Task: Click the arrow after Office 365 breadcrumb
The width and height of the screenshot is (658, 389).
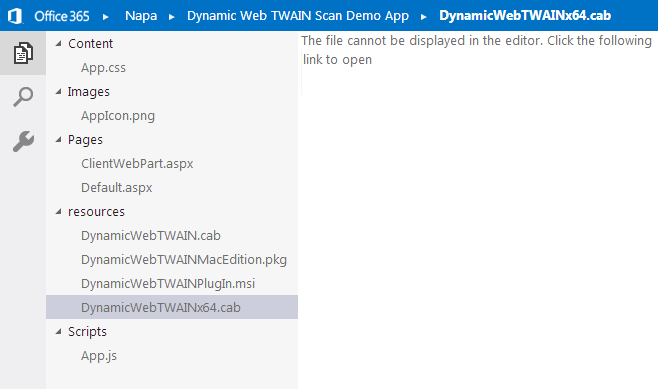Action: [106, 17]
